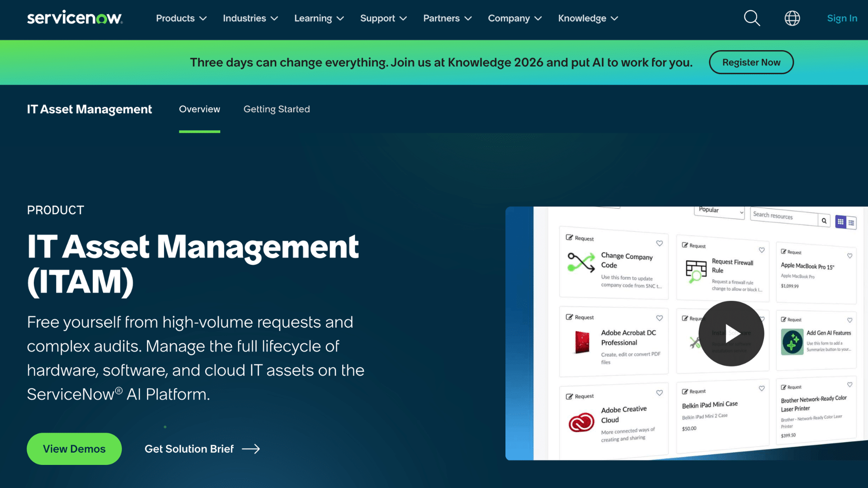Play the demo video
The width and height of the screenshot is (868, 488).
click(x=731, y=333)
